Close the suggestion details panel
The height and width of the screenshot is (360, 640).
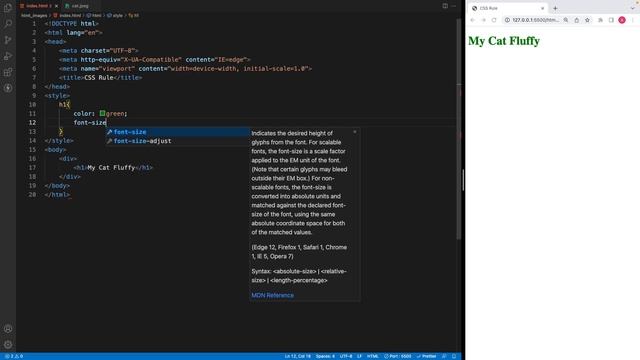click(355, 132)
